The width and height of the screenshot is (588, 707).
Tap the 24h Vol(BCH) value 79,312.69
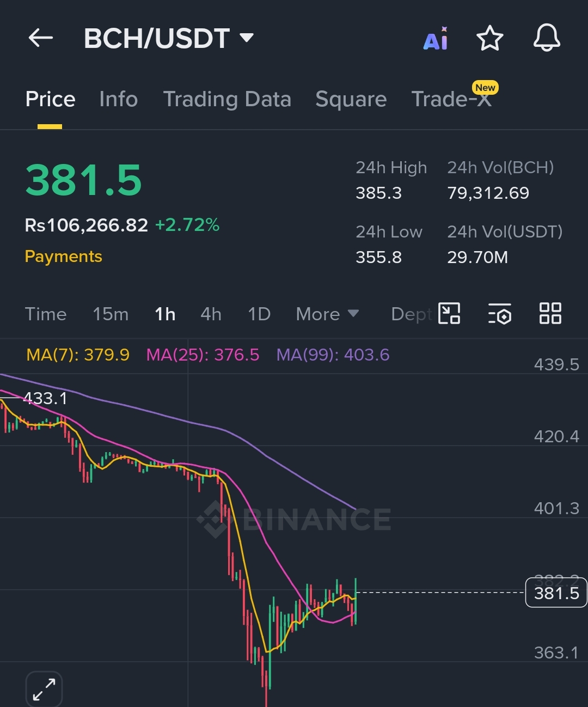[488, 193]
